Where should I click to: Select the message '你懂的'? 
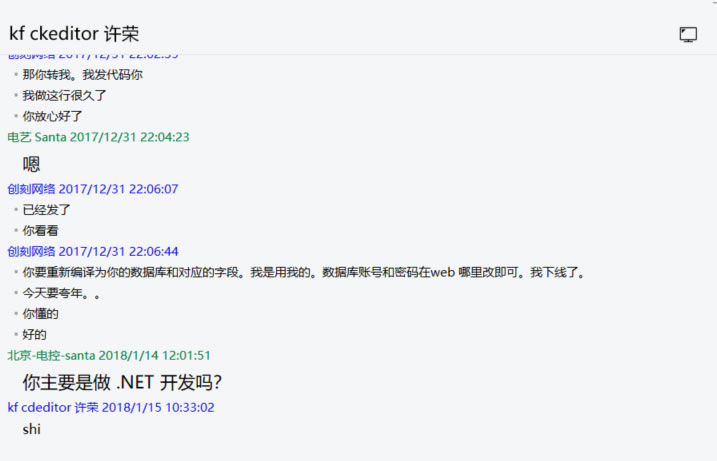coord(40,314)
